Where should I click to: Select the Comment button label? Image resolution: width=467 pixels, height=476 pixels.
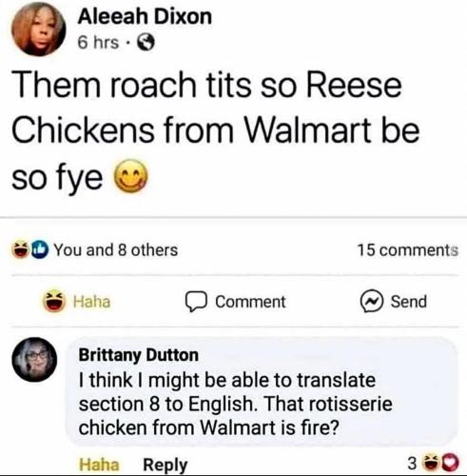(x=250, y=302)
